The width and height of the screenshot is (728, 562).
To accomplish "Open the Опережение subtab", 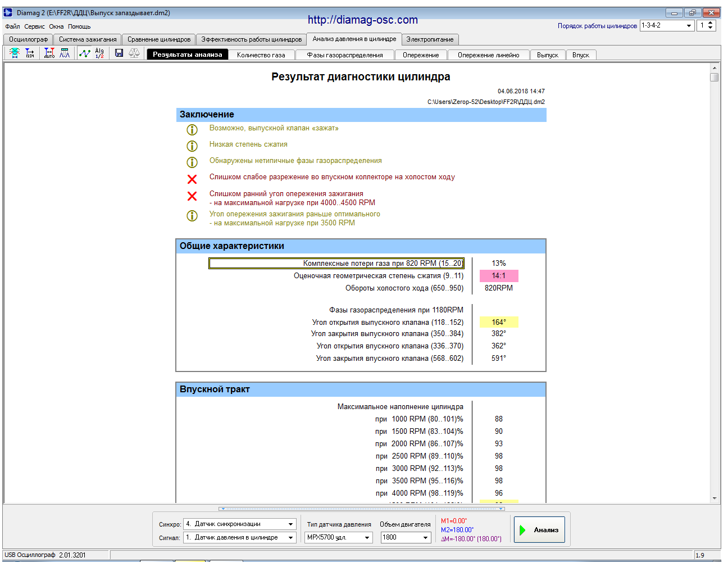I will pos(421,55).
